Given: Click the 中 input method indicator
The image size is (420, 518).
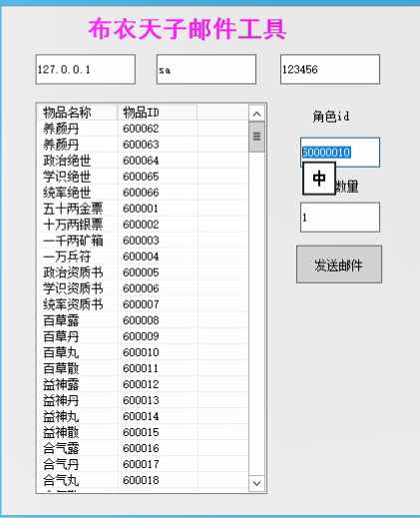Looking at the screenshot, I should tap(319, 179).
